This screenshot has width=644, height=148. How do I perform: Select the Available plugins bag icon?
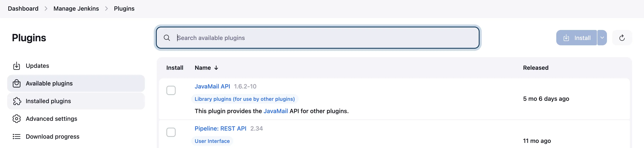(16, 83)
